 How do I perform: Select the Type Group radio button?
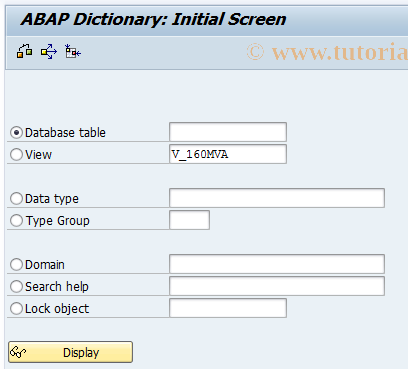[x=16, y=221]
